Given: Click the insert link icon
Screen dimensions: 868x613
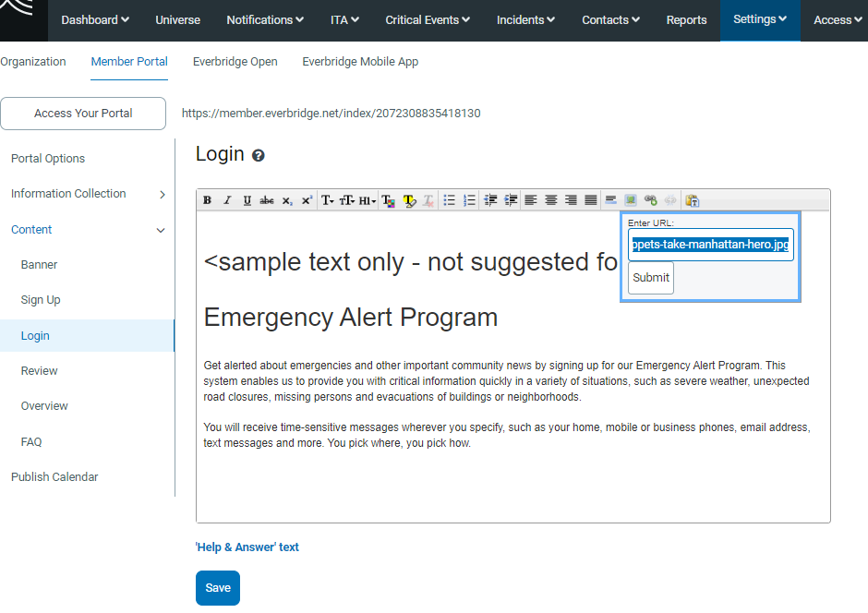Looking at the screenshot, I should pos(650,199).
